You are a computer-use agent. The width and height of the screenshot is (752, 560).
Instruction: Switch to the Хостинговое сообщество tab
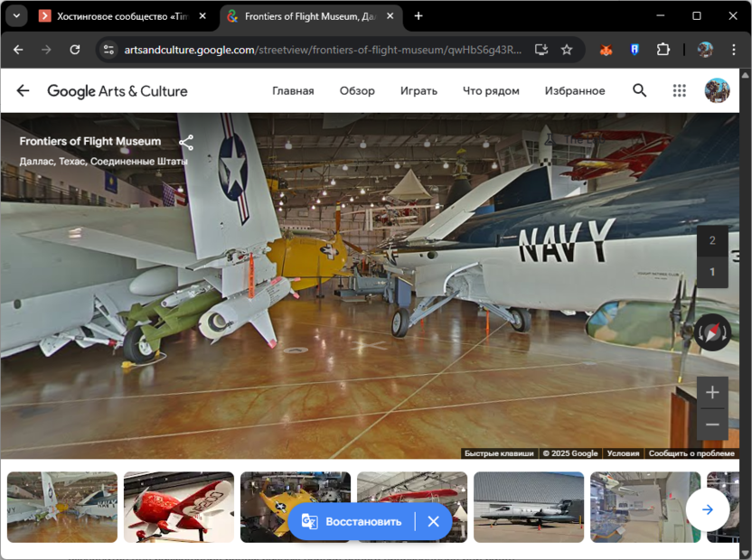(124, 16)
